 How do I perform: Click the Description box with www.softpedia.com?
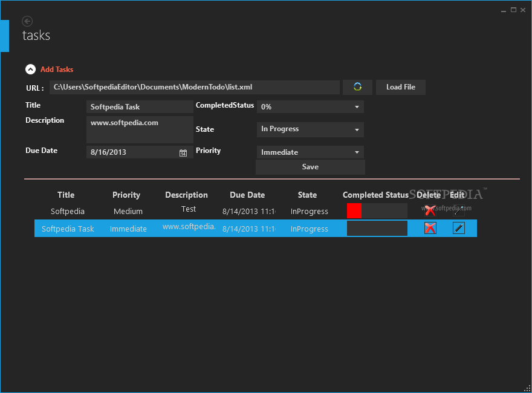pyautogui.click(x=140, y=129)
